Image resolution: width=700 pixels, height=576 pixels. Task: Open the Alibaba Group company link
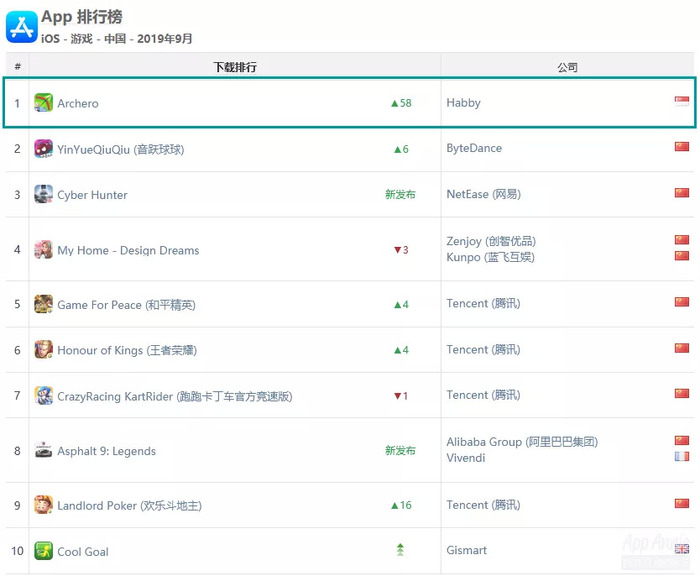522,442
